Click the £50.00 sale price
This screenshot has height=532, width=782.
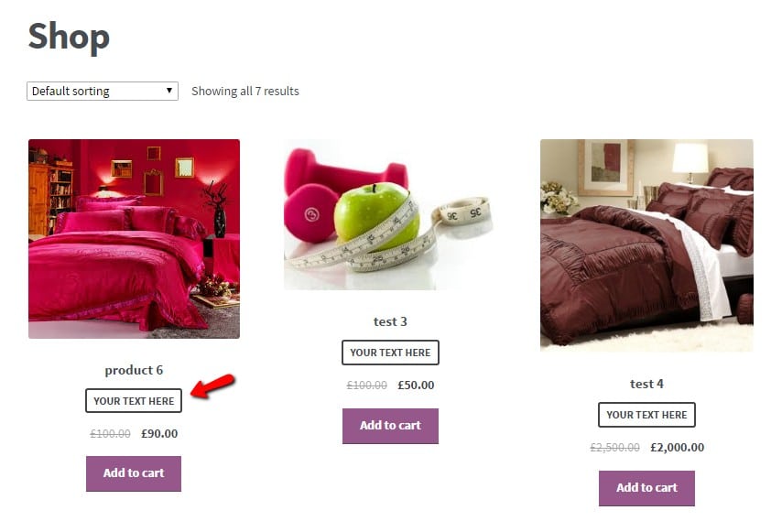416,385
